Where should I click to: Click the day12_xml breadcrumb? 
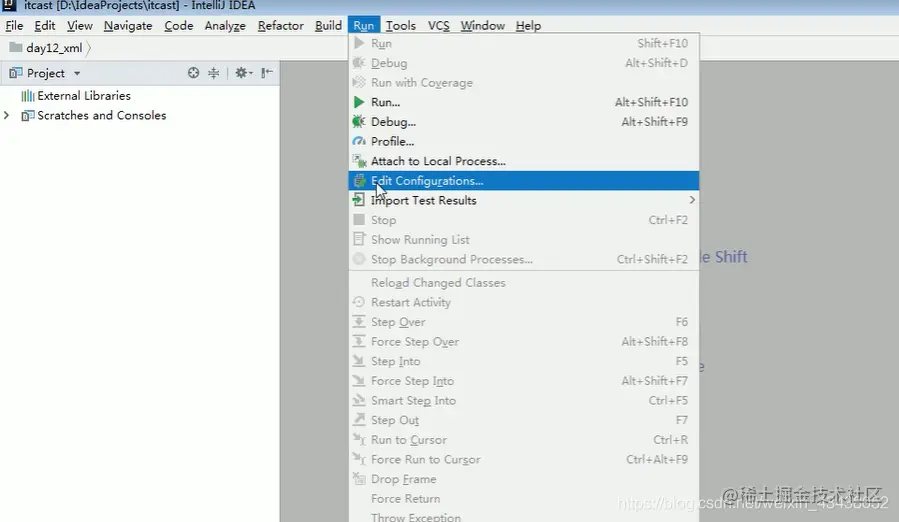54,48
